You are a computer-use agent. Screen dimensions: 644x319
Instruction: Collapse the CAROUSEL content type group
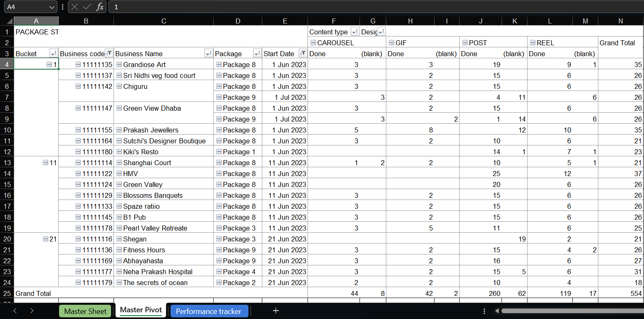[312, 42]
